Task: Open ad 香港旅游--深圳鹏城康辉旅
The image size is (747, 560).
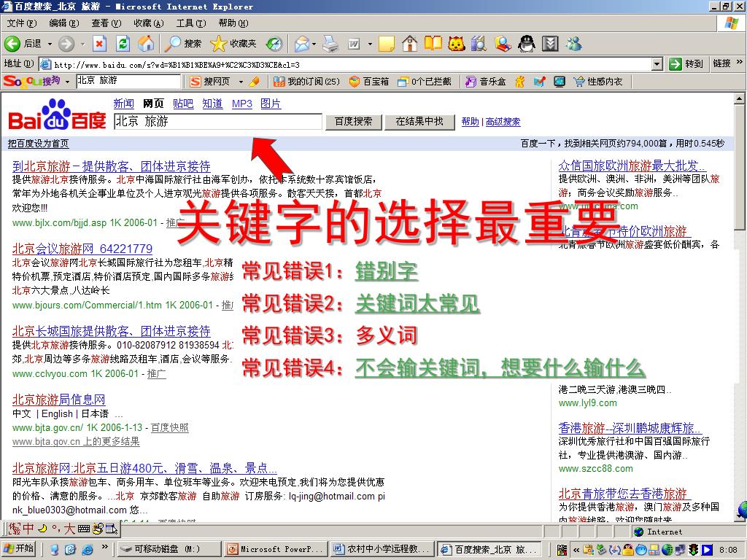Action: pyautogui.click(x=630, y=427)
